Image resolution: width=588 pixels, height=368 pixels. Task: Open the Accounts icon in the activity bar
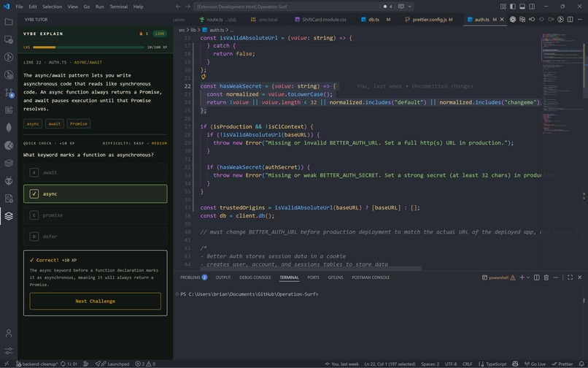(9, 333)
